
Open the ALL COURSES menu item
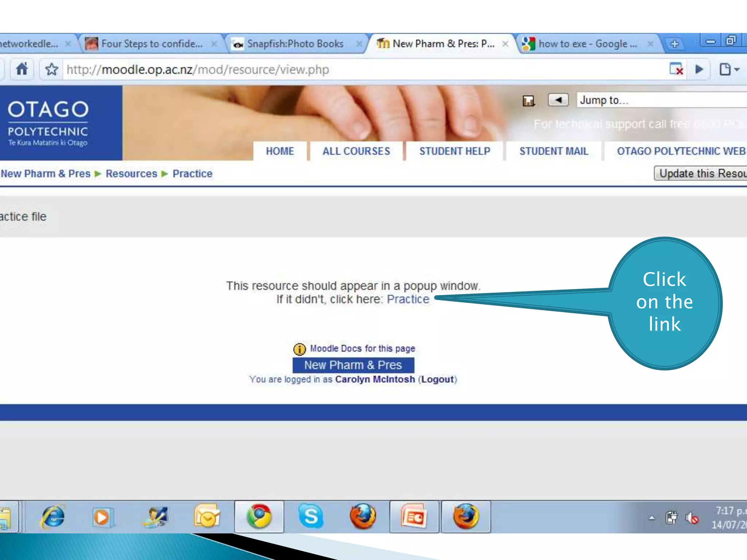tap(356, 151)
